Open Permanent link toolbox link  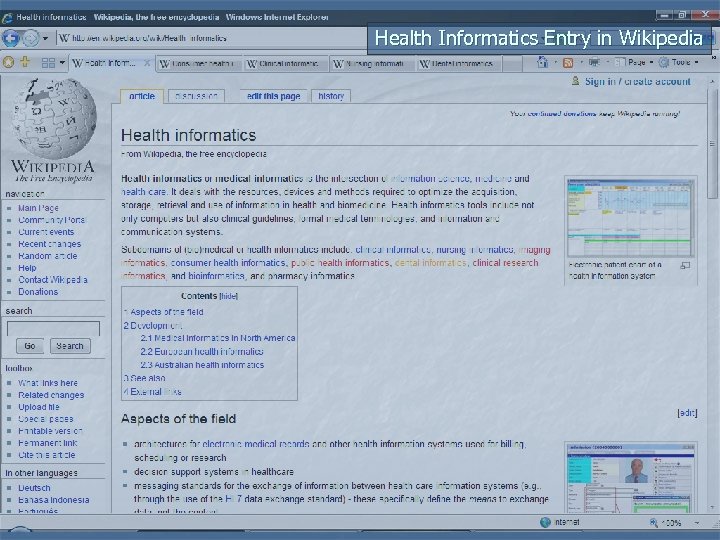(48, 443)
